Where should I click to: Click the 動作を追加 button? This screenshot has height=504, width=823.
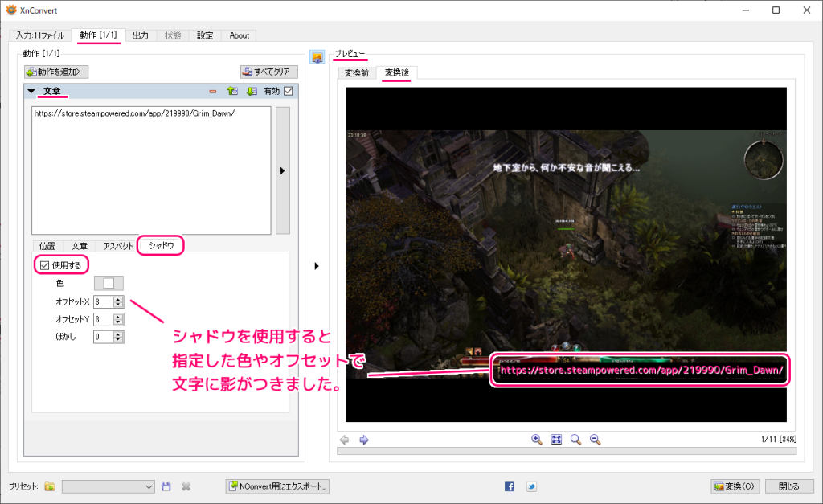56,72
